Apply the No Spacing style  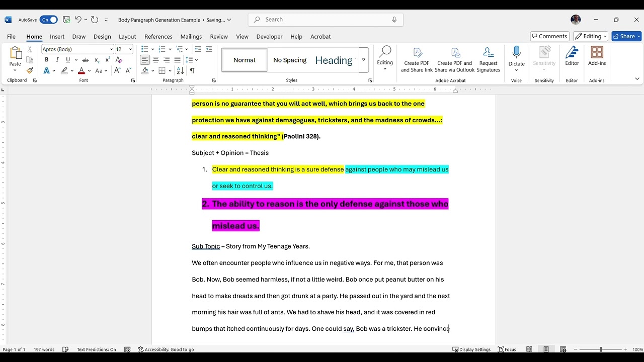click(x=290, y=60)
